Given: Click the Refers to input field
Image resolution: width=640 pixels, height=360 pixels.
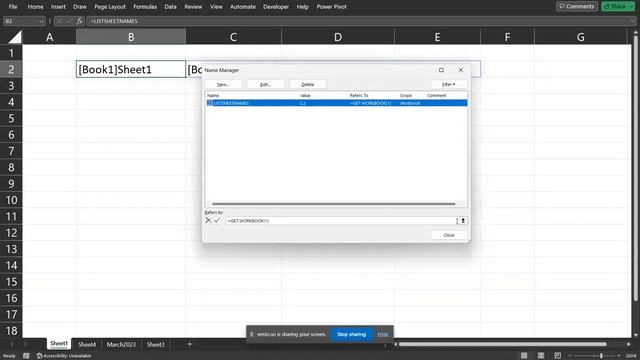Looking at the screenshot, I should pos(342,220).
